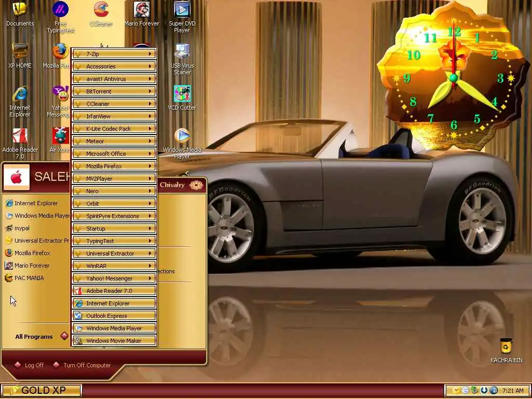Screen dimensions: 532x399
Task: Open the Documents desktop icon
Action: coord(20,14)
